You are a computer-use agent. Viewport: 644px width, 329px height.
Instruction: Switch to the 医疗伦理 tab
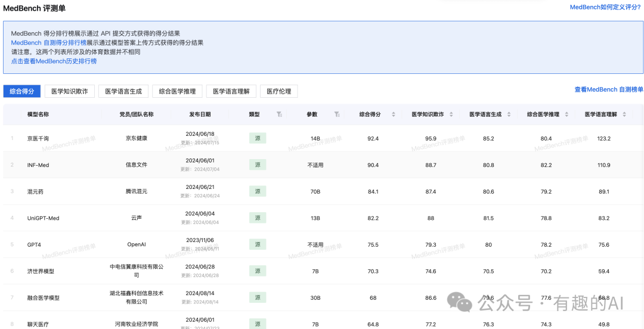point(279,91)
